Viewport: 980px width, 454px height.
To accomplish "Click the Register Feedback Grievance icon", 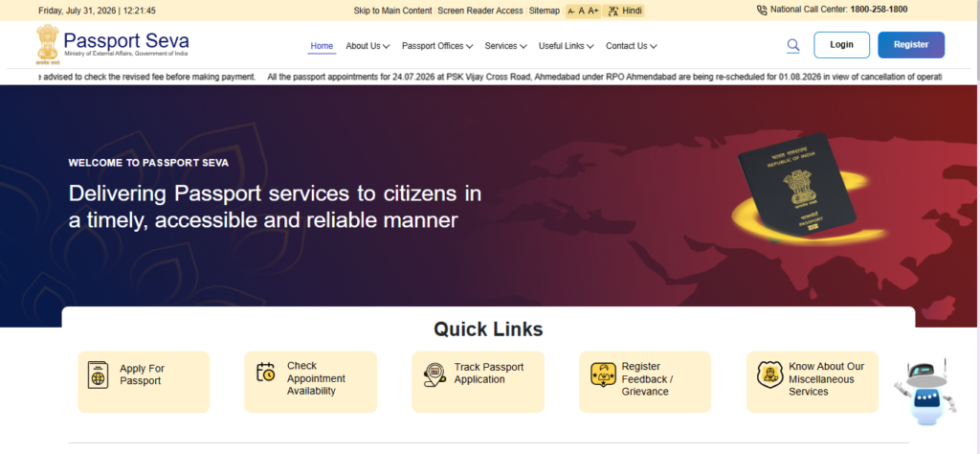I will pyautogui.click(x=603, y=375).
